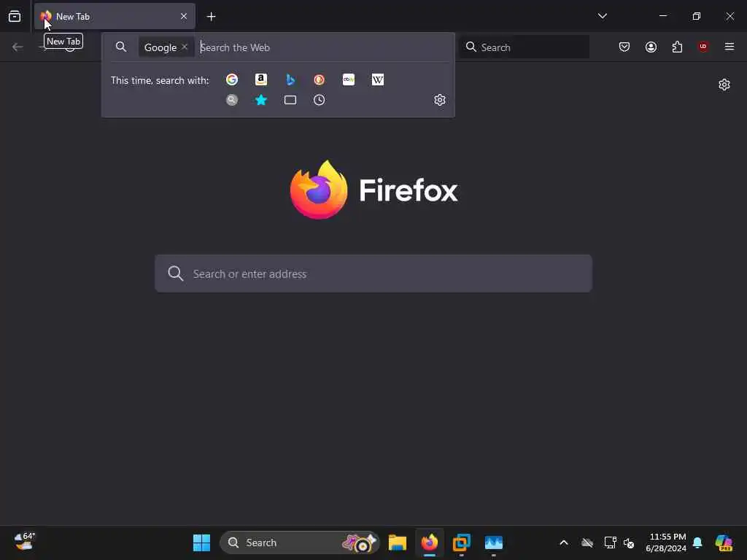Open the weather widget showing 64°
Screen dimensions: 747x560
click(24, 542)
